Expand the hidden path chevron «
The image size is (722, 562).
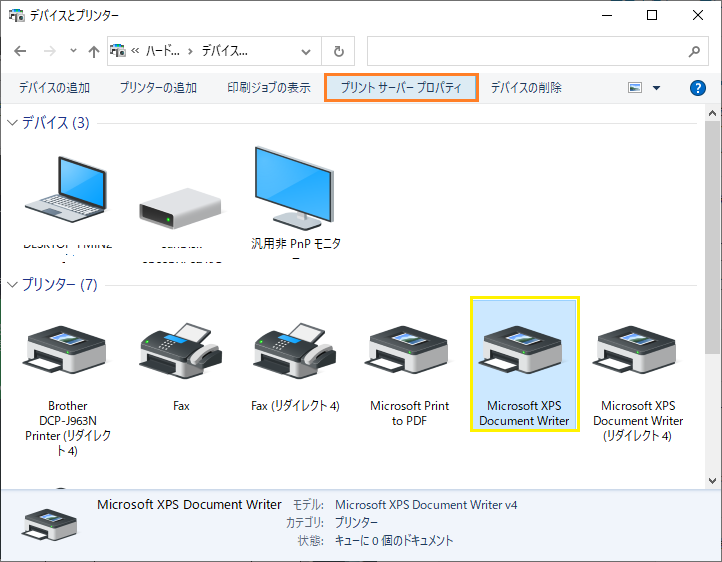coord(135,51)
